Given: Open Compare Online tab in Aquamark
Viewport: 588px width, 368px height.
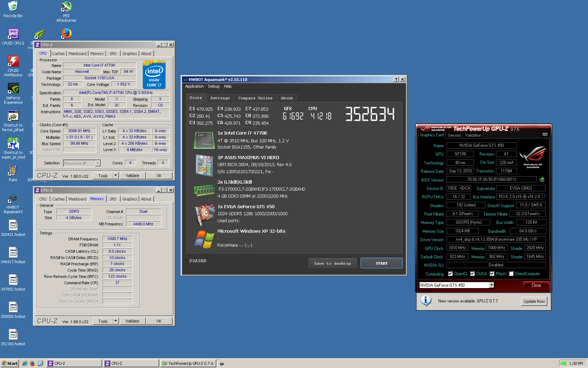Looking at the screenshot, I should point(255,98).
